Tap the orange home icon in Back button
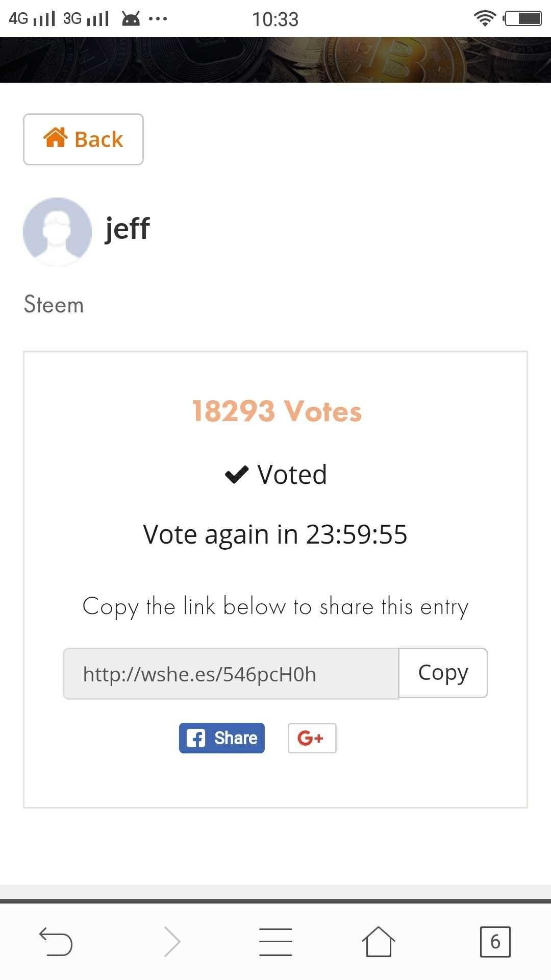 point(56,137)
